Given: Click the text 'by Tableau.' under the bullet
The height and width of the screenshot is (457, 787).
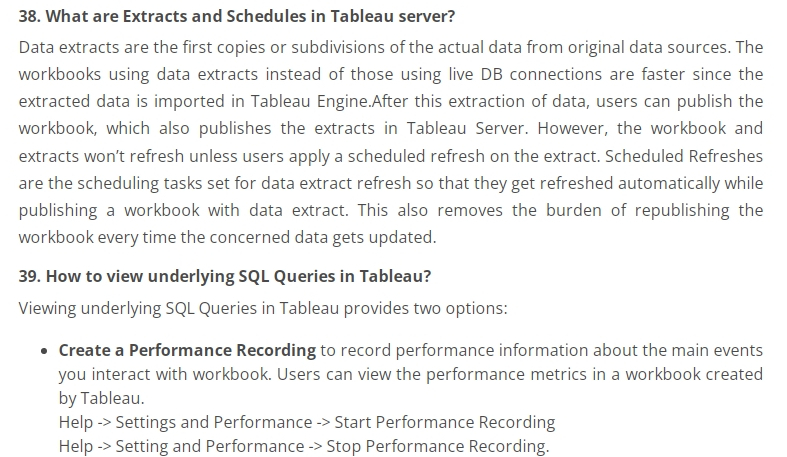Looking at the screenshot, I should [x=101, y=398].
